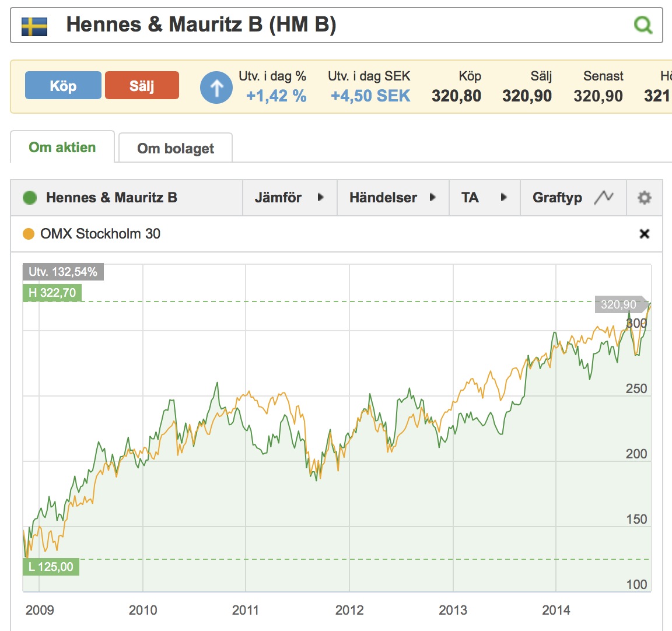Click the 2012 label on time axis
The height and width of the screenshot is (631, 672).
349,610
